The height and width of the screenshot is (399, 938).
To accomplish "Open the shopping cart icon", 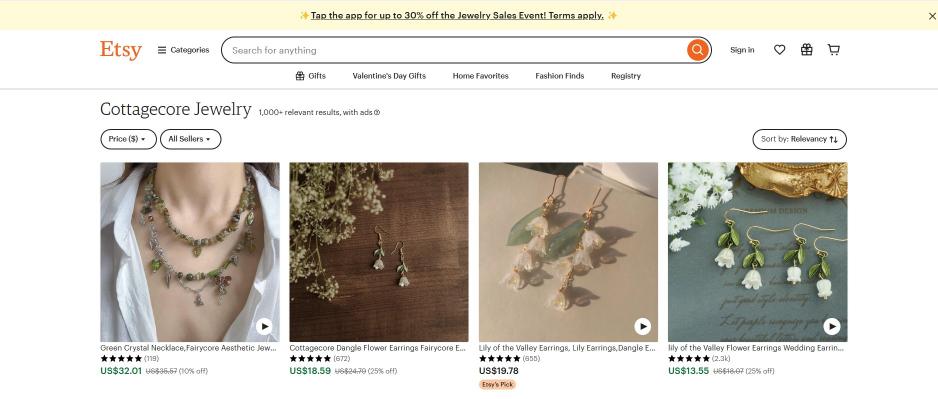I will click(x=833, y=50).
